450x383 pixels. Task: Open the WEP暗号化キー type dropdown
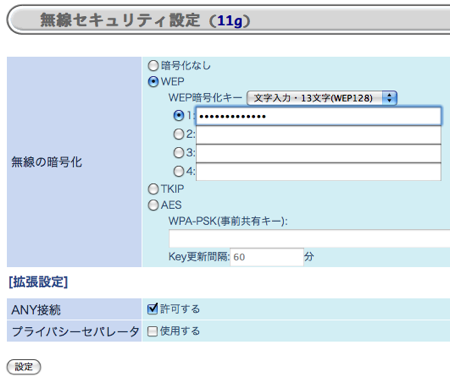click(322, 98)
